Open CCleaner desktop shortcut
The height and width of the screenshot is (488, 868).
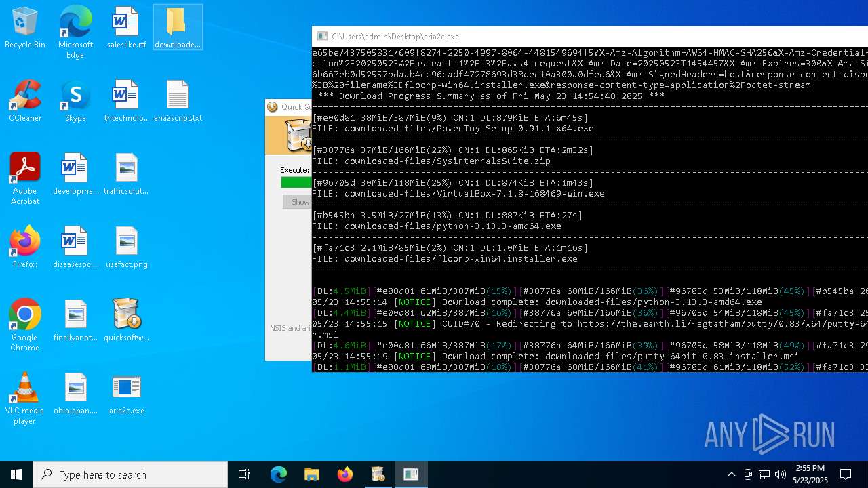point(25,102)
